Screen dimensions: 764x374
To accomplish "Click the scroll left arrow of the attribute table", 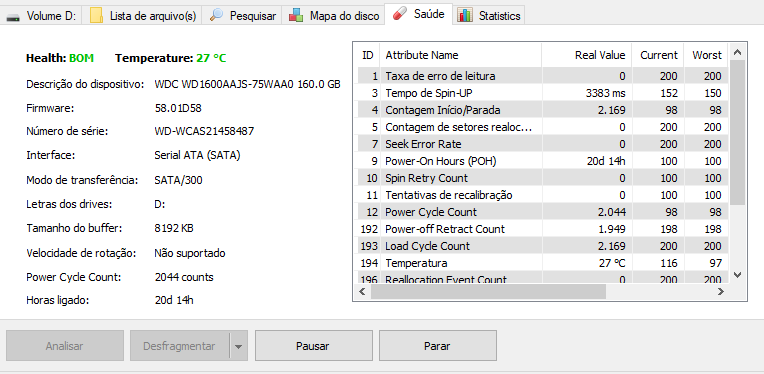I will click(x=362, y=291).
